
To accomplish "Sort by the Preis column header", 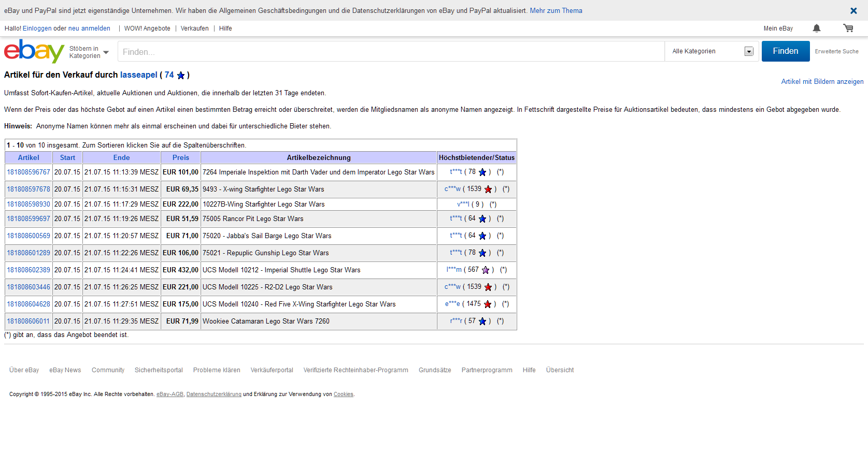I will [x=181, y=158].
